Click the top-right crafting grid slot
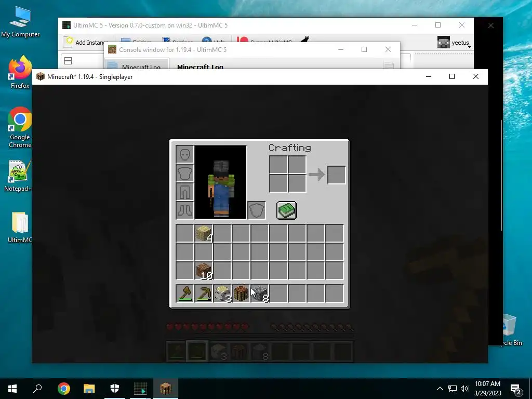 pyautogui.click(x=297, y=165)
